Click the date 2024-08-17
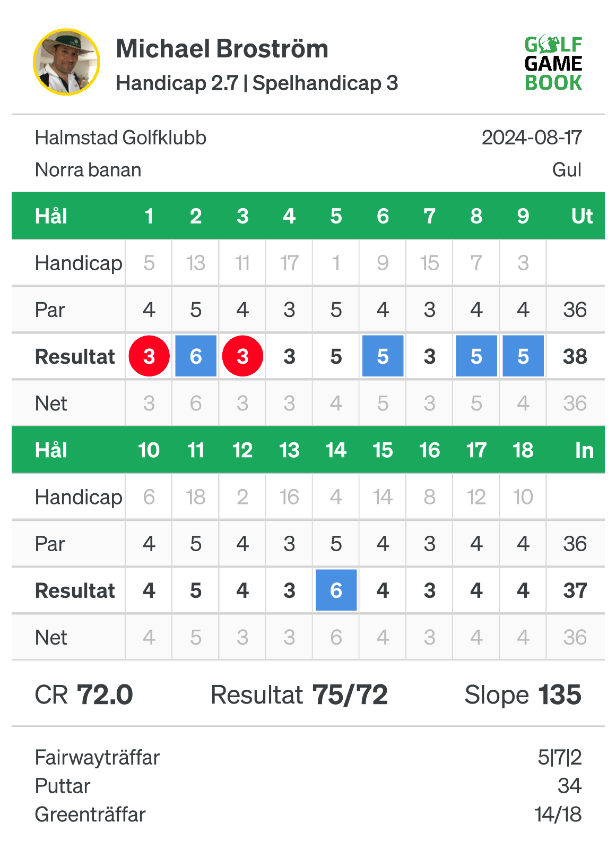Screen dimensions: 616x857 [x=532, y=138]
